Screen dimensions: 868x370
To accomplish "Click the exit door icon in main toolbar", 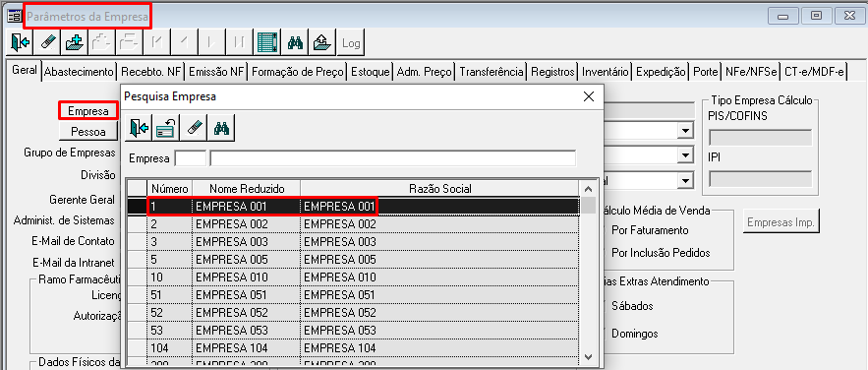I will click(21, 42).
